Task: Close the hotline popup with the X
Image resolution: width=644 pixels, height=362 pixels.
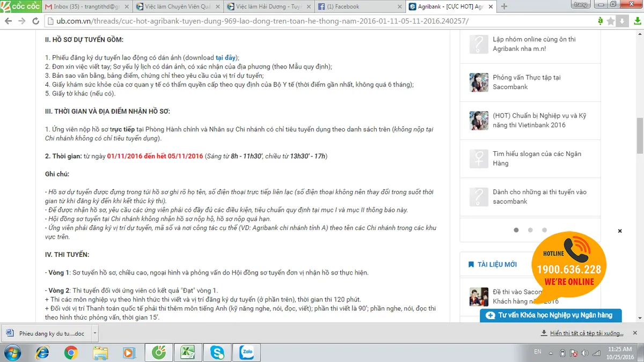Action: click(620, 231)
